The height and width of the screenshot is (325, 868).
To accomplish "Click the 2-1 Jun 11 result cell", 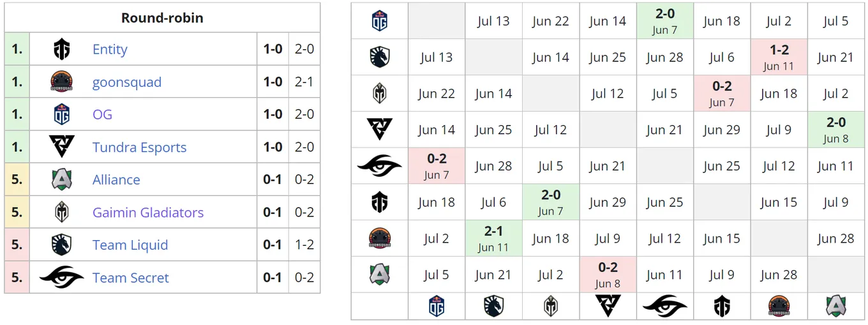I will click(x=493, y=239).
